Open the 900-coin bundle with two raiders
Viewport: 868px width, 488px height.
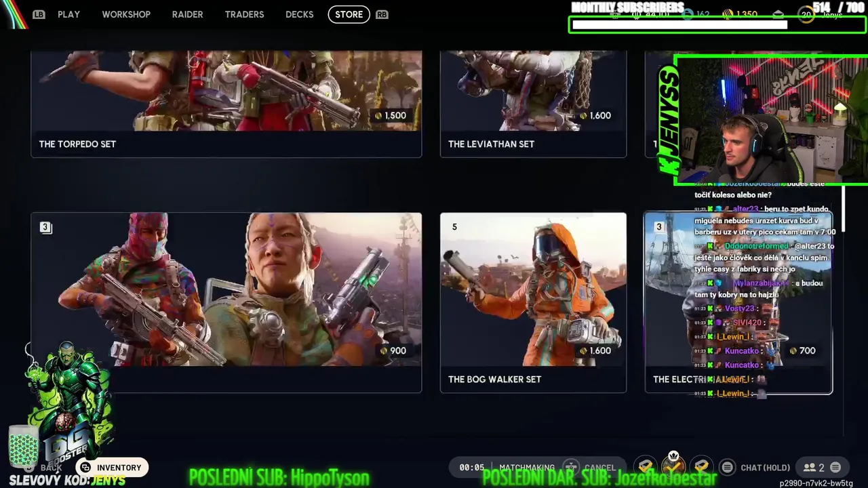pyautogui.click(x=226, y=302)
